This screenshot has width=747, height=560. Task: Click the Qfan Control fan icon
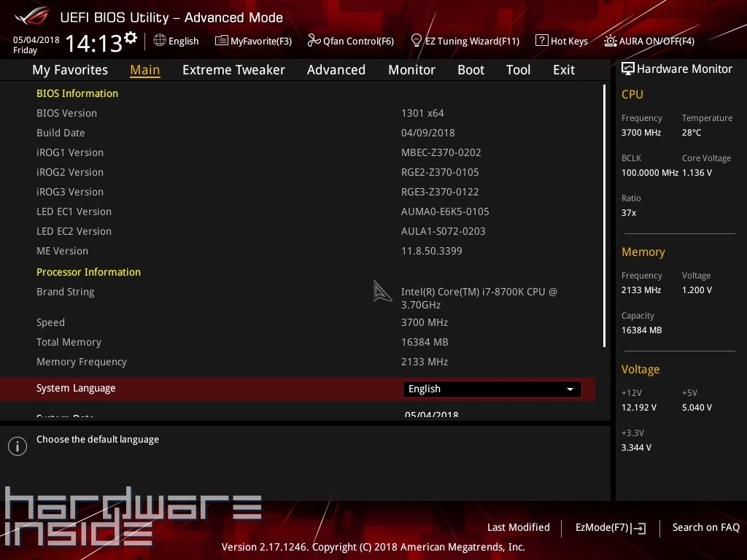pos(314,41)
